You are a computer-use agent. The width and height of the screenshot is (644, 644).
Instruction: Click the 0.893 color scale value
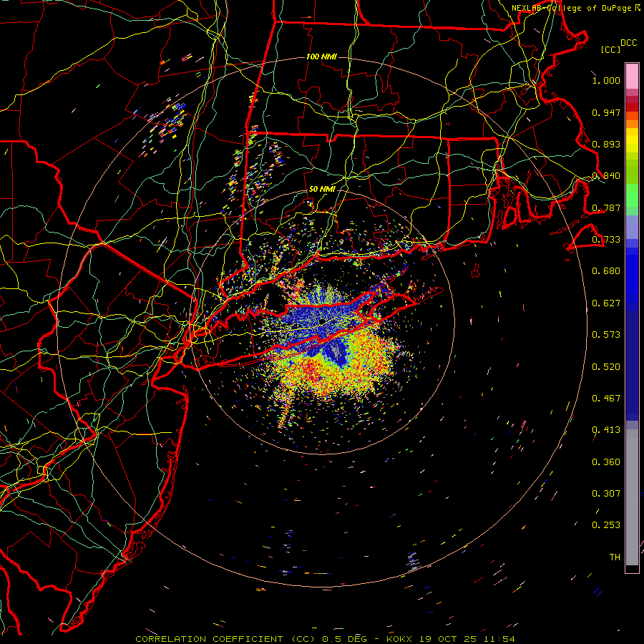606,144
